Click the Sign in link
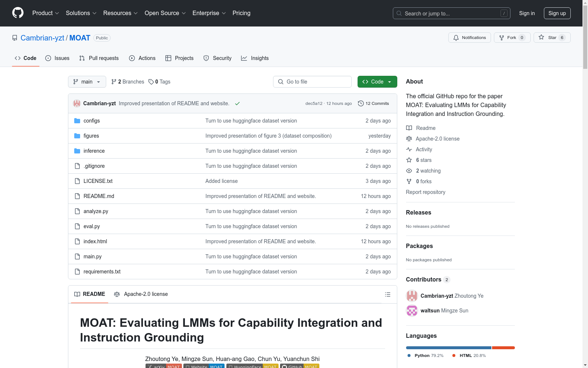The width and height of the screenshot is (588, 368). (x=527, y=13)
